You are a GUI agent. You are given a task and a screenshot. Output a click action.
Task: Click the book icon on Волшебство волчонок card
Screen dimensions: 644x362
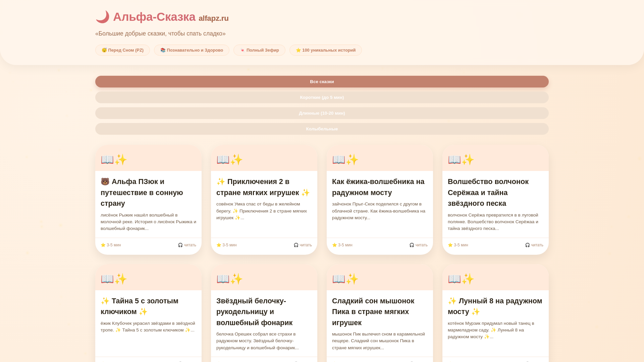[x=454, y=160]
